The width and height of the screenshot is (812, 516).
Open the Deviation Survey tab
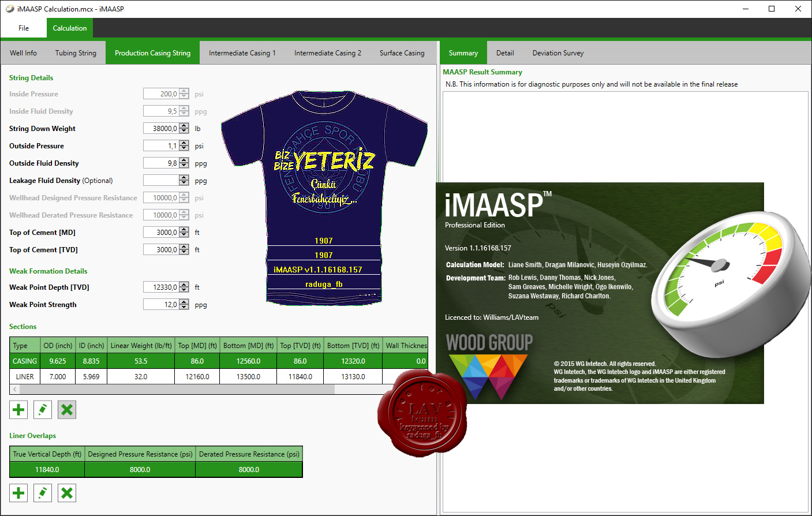[x=558, y=53]
